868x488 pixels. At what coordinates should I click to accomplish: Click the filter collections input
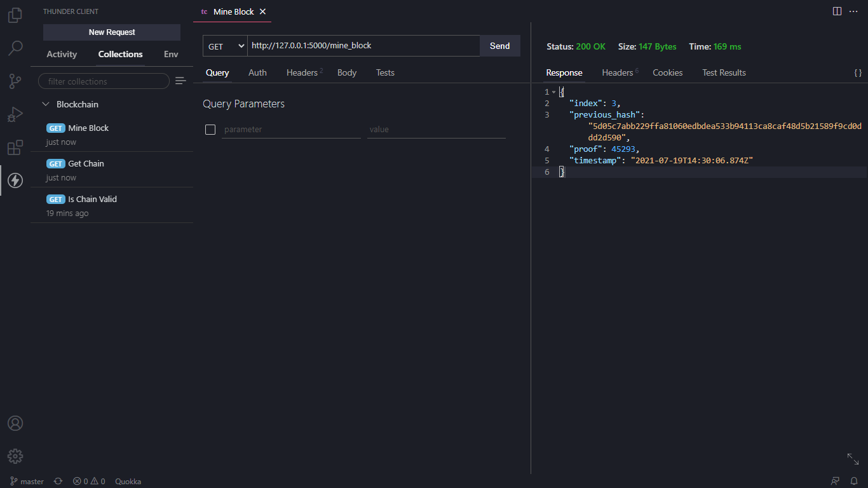[x=104, y=81]
